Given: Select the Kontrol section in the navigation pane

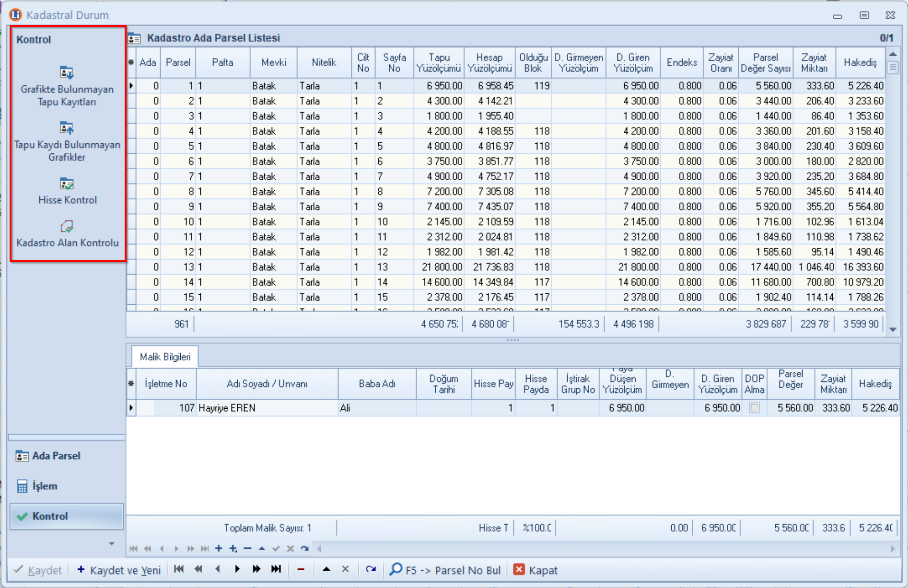Looking at the screenshot, I should coord(66,516).
